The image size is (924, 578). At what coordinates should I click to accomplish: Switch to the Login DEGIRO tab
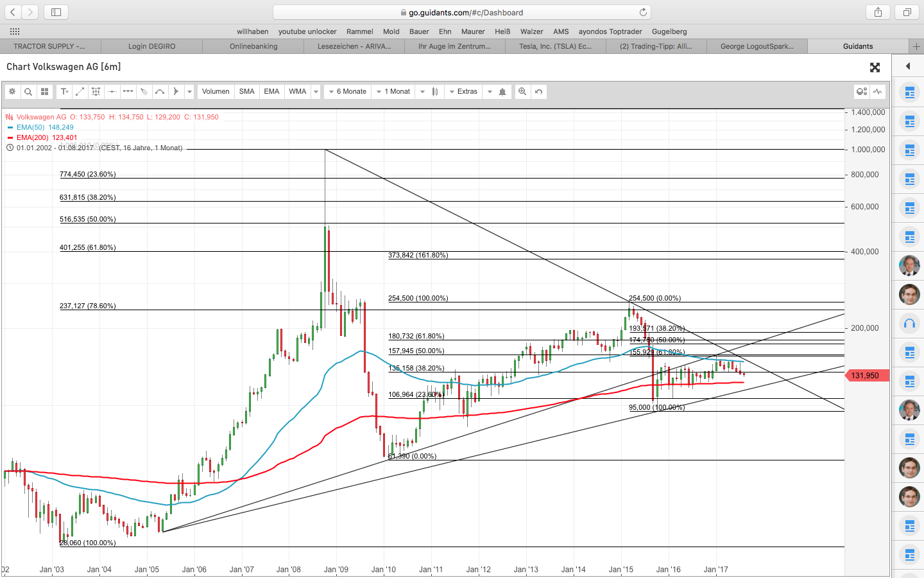click(151, 46)
